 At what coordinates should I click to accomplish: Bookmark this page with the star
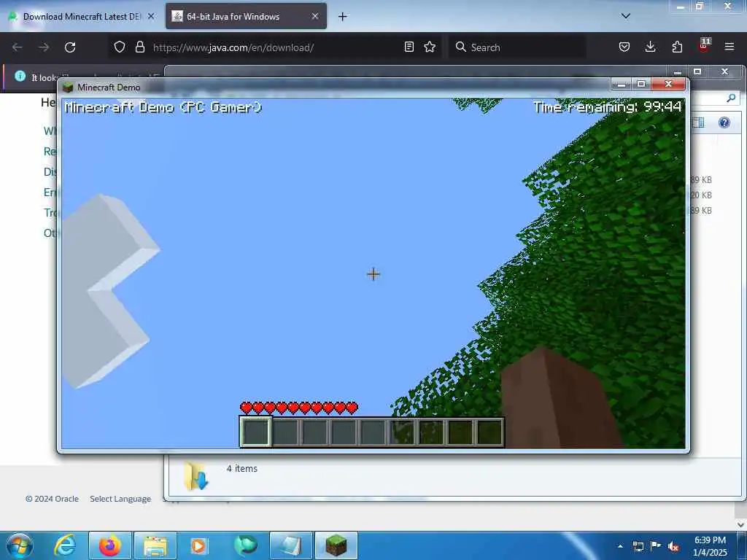(x=430, y=47)
